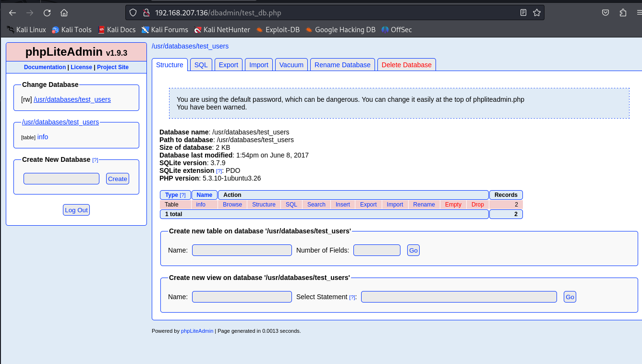Click Go to create new table
The height and width of the screenshot is (364, 642).
(x=413, y=250)
